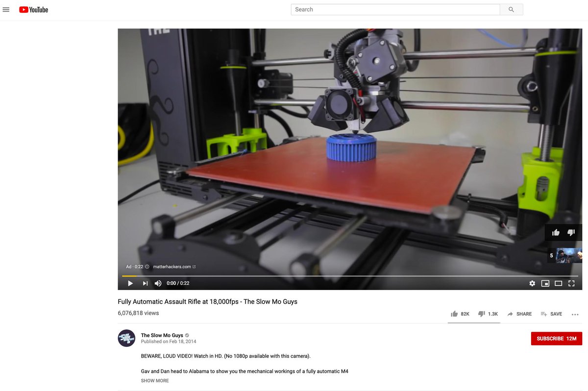Viewport: 588px width, 391px height.
Task: Play the video
Action: tap(130, 283)
